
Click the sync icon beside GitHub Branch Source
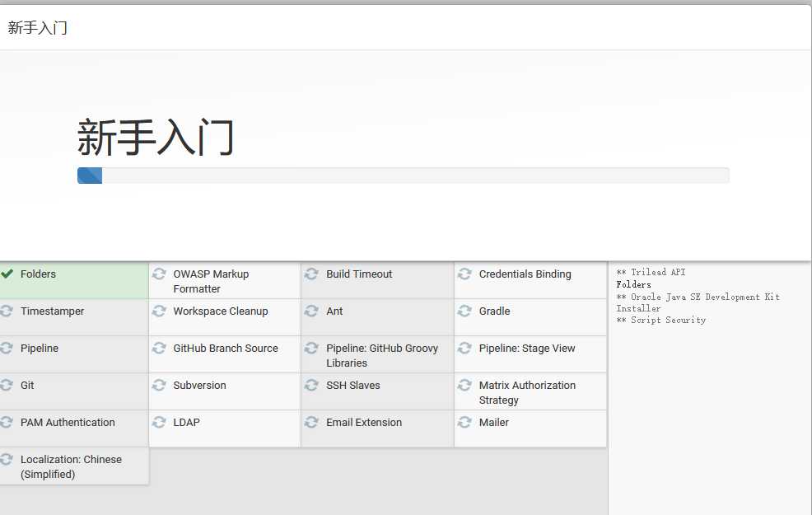tap(159, 348)
